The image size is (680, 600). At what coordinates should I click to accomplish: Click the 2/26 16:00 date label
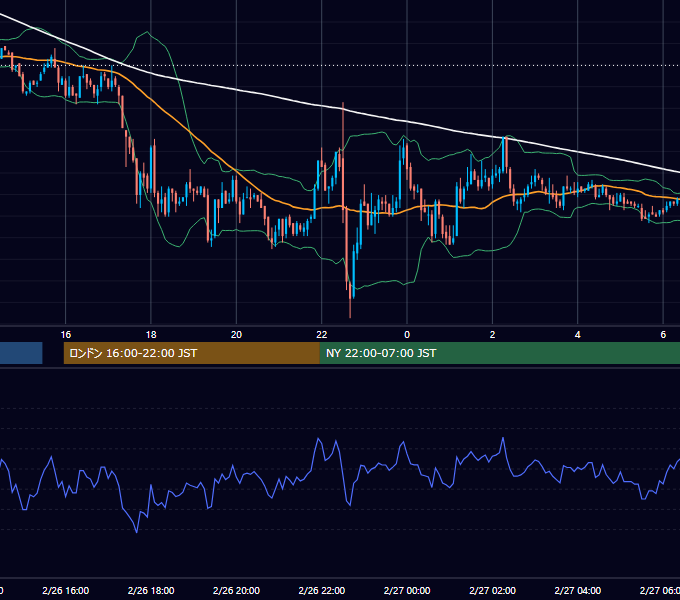coord(65,590)
